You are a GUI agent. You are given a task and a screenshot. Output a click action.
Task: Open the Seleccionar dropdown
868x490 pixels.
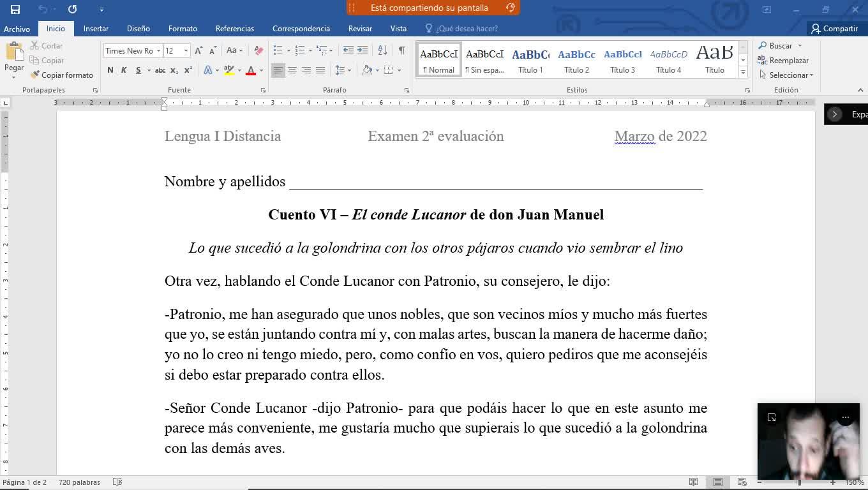pyautogui.click(x=787, y=75)
